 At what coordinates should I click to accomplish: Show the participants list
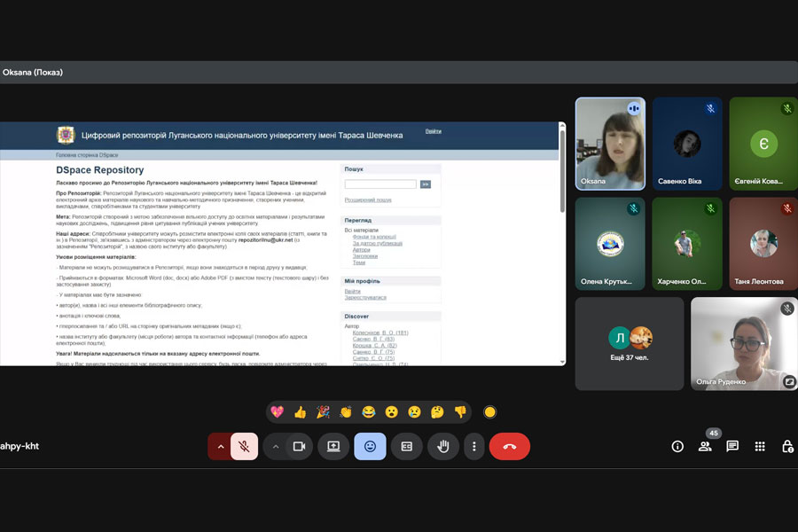(x=705, y=446)
